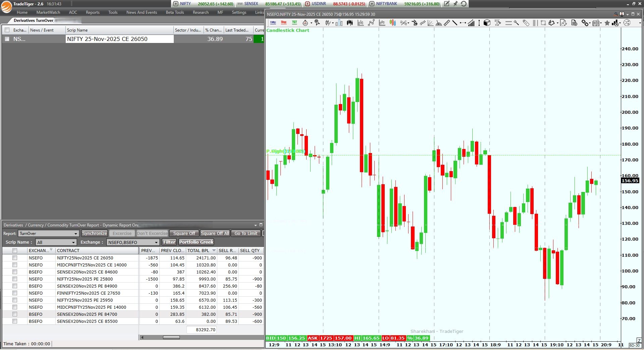Switch chart to colored candlestick style

pos(393,23)
